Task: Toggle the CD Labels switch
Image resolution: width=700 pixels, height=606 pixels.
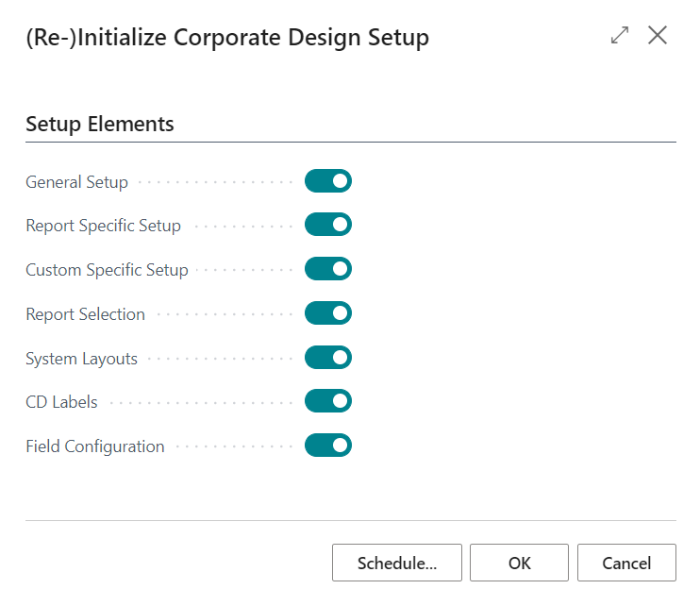Action: [328, 400]
